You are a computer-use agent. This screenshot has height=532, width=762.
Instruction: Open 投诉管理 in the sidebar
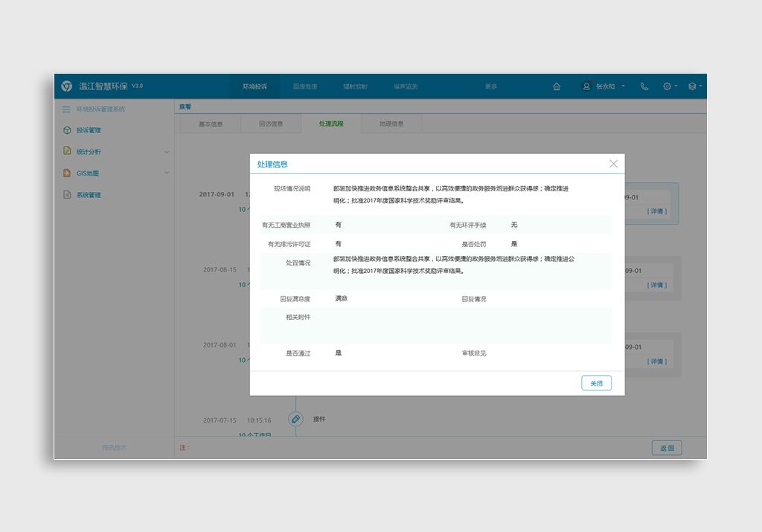click(x=89, y=130)
